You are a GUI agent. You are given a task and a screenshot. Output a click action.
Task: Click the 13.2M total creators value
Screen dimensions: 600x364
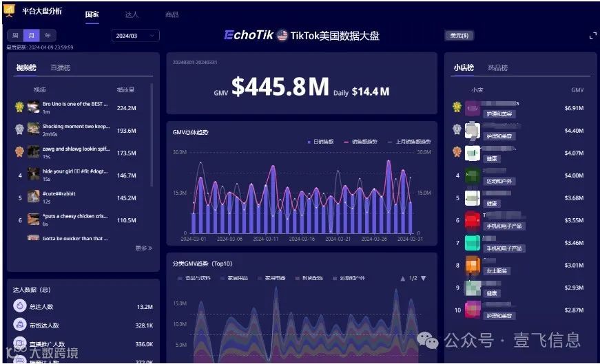(x=145, y=307)
